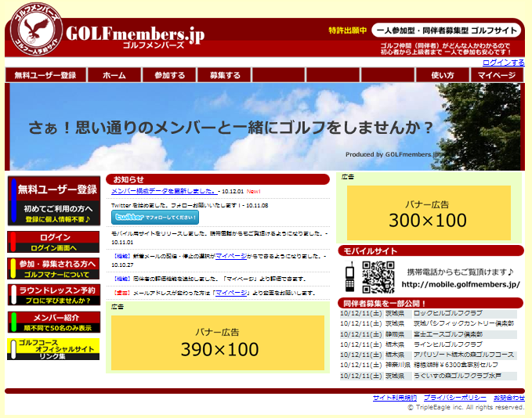
Task: Open the マイページ navigation tab
Action: click(x=497, y=75)
